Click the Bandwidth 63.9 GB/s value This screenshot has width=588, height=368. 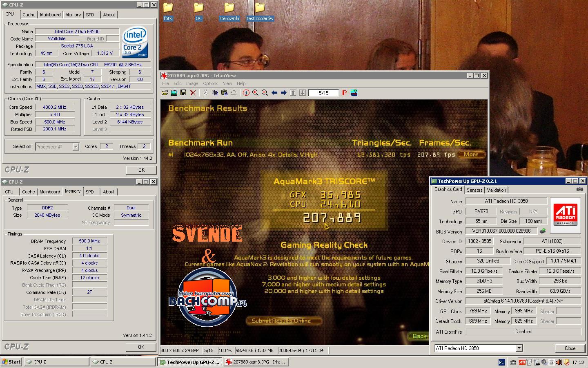(x=560, y=291)
